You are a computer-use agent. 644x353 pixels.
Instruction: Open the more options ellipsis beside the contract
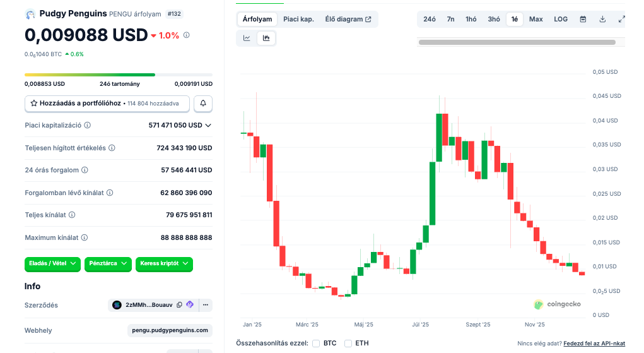[x=205, y=305]
